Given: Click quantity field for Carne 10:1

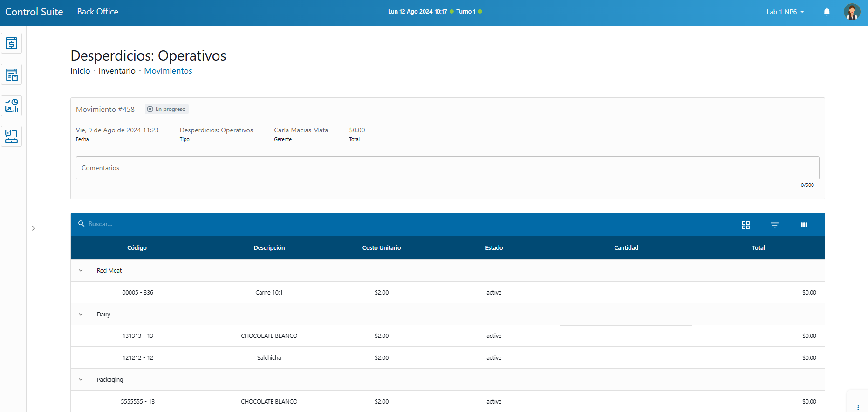Looking at the screenshot, I should pyautogui.click(x=626, y=293).
